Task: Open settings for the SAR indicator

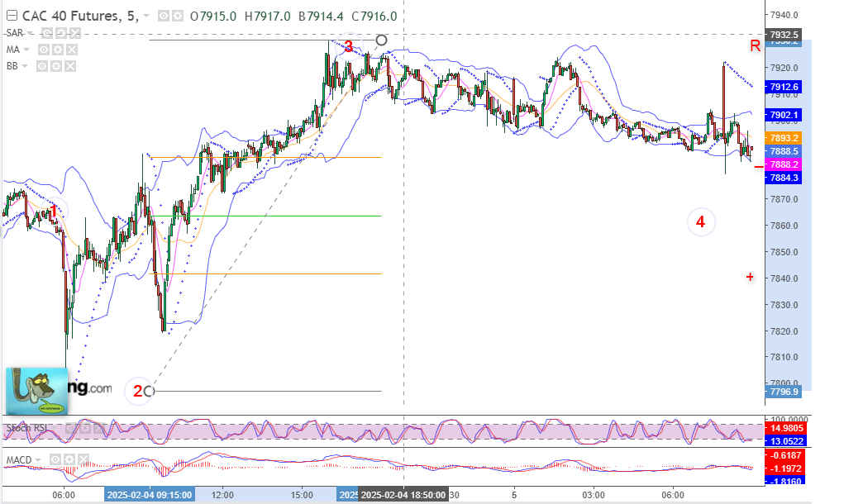Action: point(61,33)
